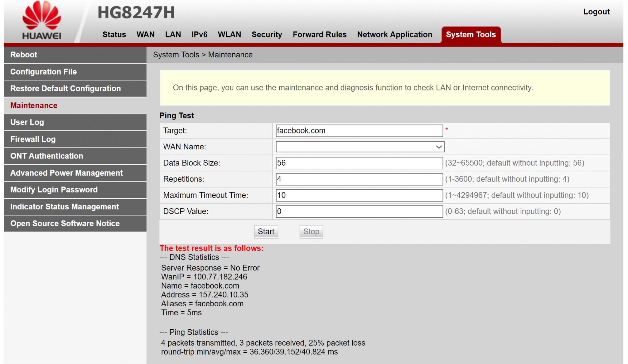Click Logout link
Screen dimensions: 628x364
pos(596,12)
